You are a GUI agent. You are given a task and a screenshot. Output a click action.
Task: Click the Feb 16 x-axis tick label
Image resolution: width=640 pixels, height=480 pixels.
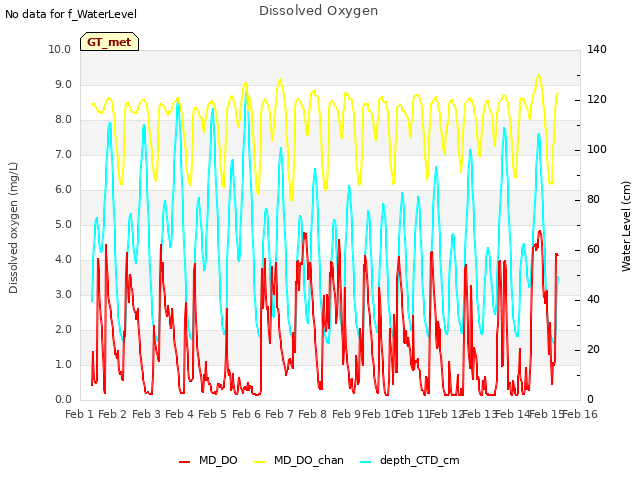(x=580, y=414)
